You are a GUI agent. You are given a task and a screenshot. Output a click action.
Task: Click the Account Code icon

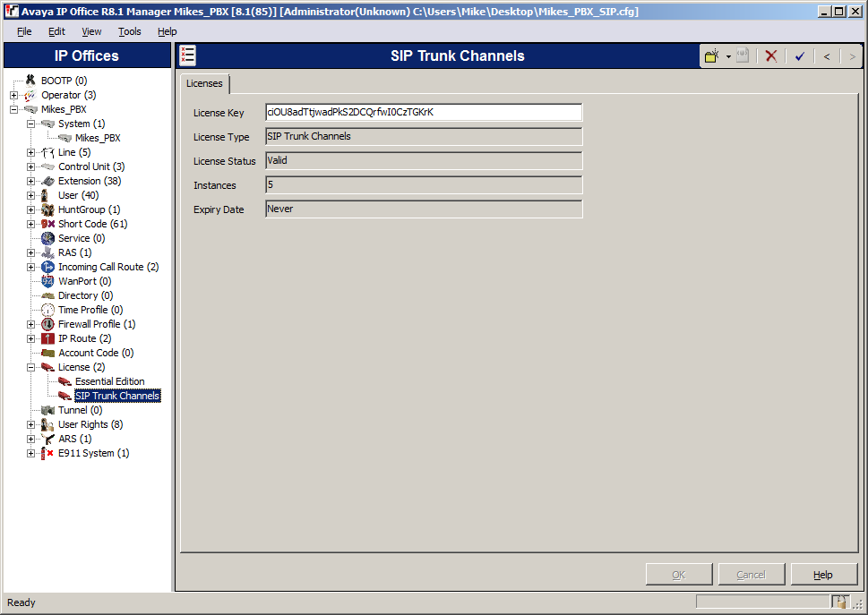coord(47,353)
